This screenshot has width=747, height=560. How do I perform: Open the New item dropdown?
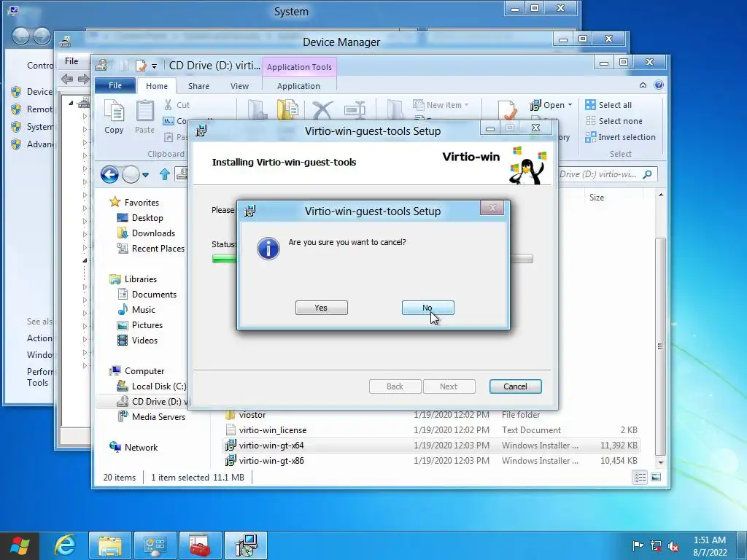pyautogui.click(x=441, y=105)
